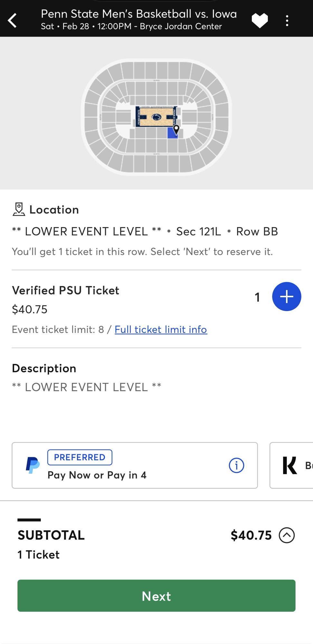Tap the back arrow icon
This screenshot has height=644, width=313.
click(13, 21)
